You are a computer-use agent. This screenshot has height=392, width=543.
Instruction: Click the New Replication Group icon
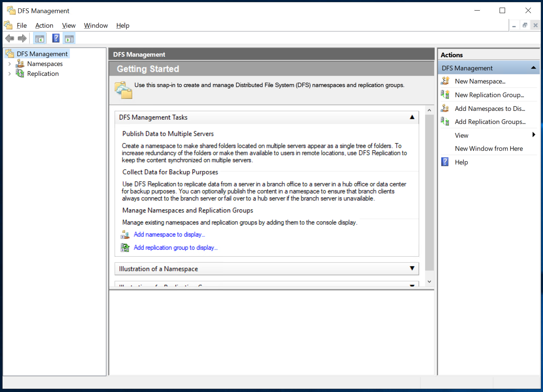pos(445,94)
